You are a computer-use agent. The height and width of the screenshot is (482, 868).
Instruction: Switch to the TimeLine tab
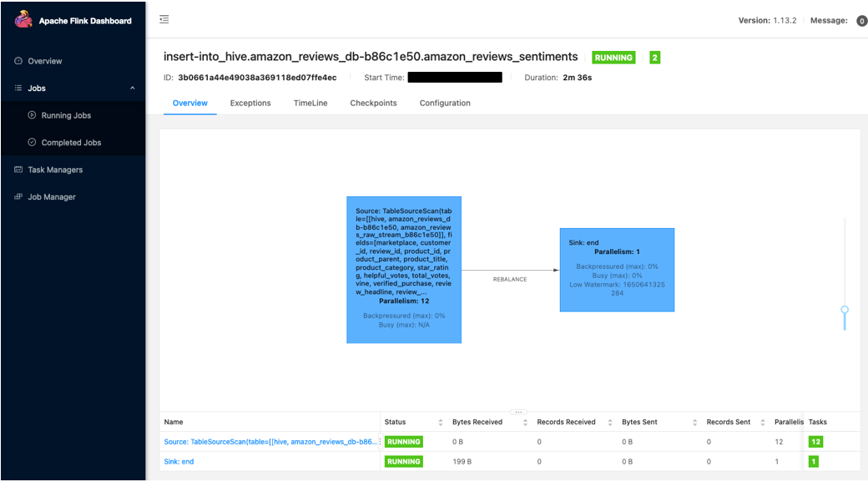click(310, 103)
